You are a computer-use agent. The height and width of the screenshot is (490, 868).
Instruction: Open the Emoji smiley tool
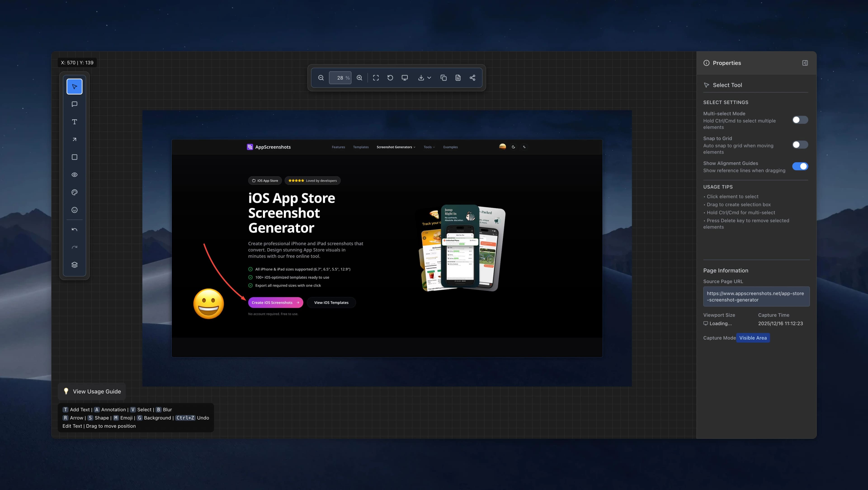click(74, 210)
